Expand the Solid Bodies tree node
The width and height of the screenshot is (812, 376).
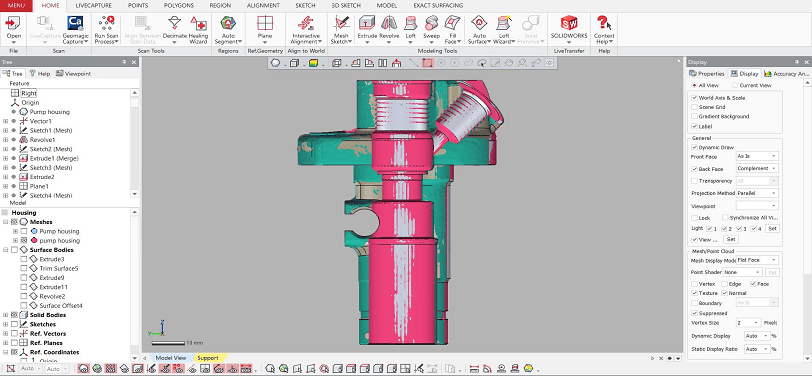[x=6, y=315]
